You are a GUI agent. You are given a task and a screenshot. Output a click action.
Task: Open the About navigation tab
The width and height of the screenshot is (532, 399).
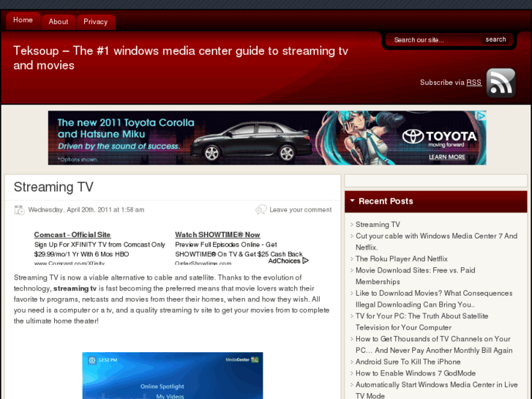coord(59,22)
